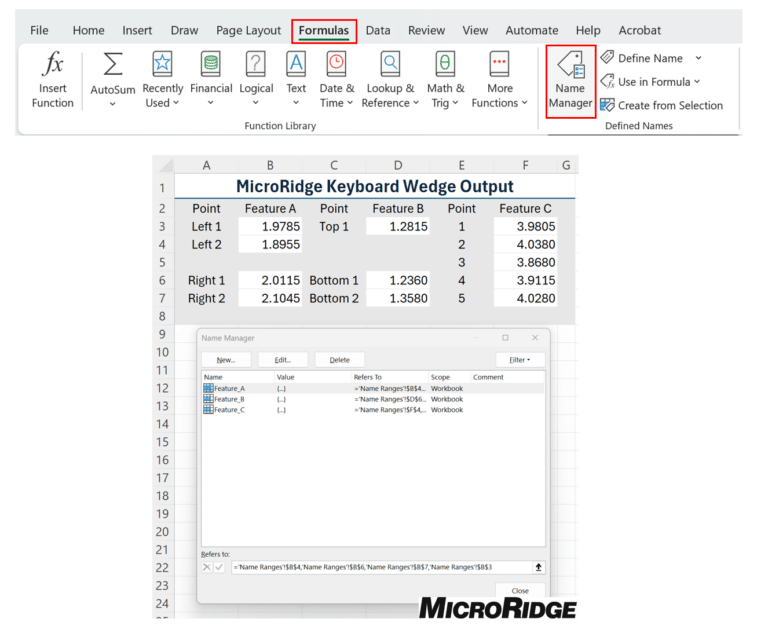The image size is (768, 633).
Task: Cancel the Refers to edit with X
Action: click(207, 567)
